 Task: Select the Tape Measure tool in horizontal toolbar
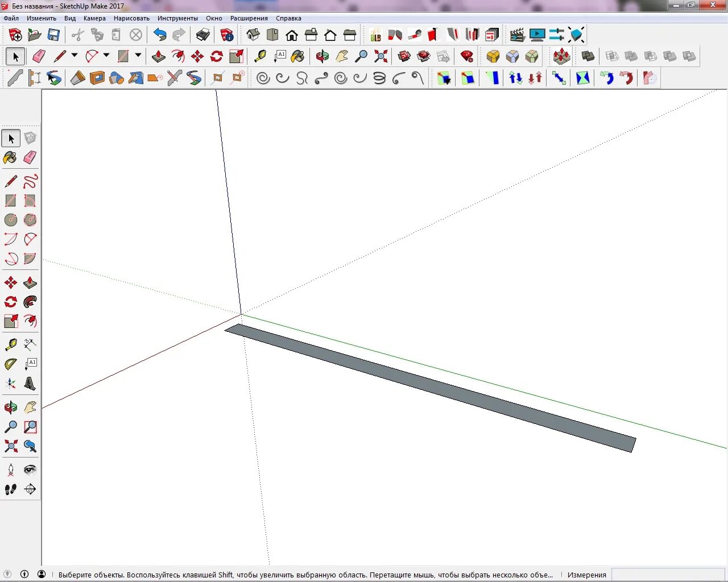coord(260,56)
